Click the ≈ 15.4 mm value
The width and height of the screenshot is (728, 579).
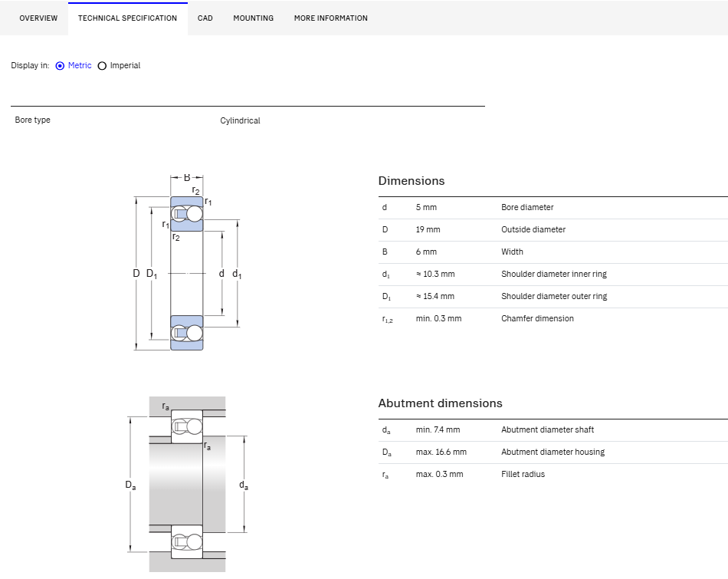435,297
